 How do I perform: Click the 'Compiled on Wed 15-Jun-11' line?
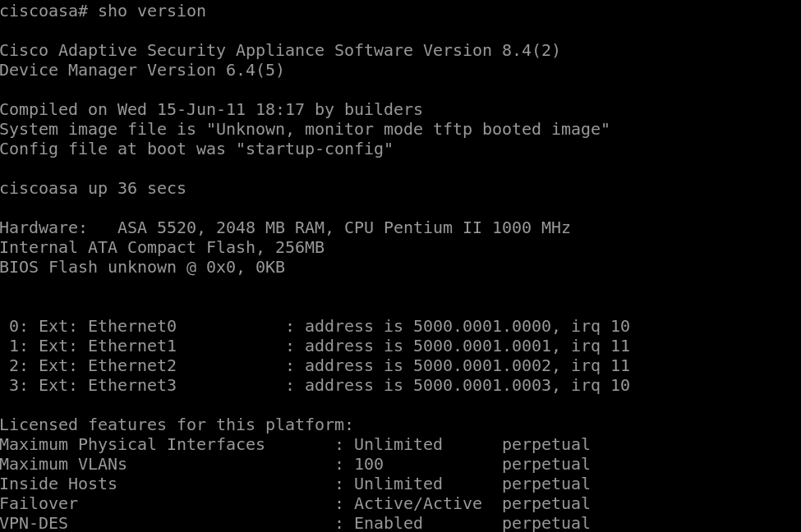(211, 110)
